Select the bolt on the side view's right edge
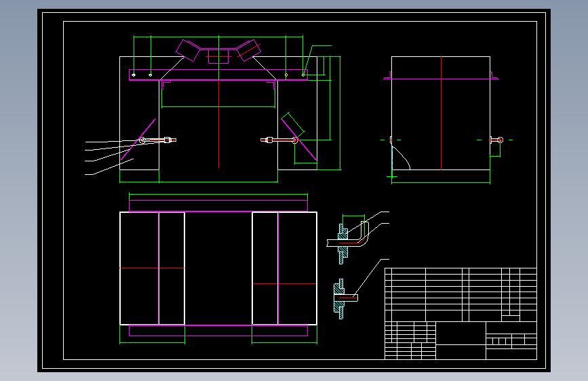Screen dimensions: 588x381 [x=496, y=140]
